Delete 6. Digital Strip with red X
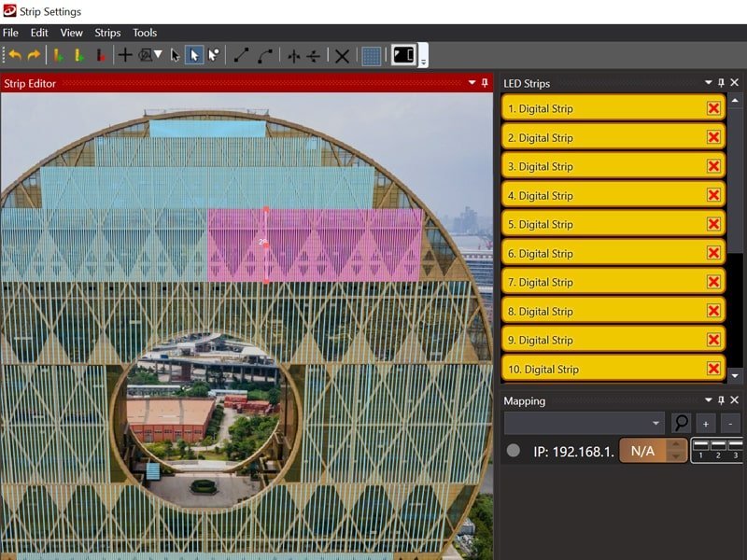 pos(713,253)
